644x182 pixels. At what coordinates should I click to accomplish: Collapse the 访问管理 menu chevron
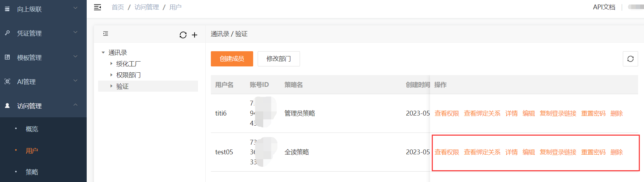pyautogui.click(x=75, y=105)
